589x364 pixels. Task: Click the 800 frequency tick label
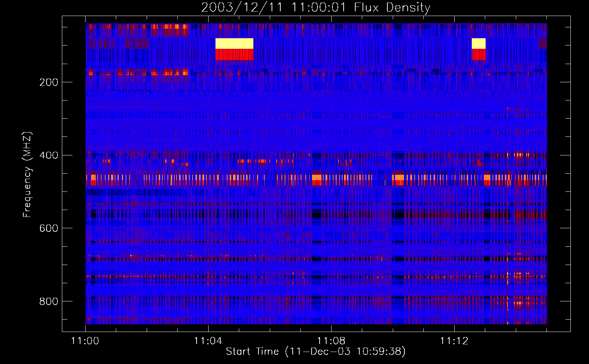click(49, 301)
